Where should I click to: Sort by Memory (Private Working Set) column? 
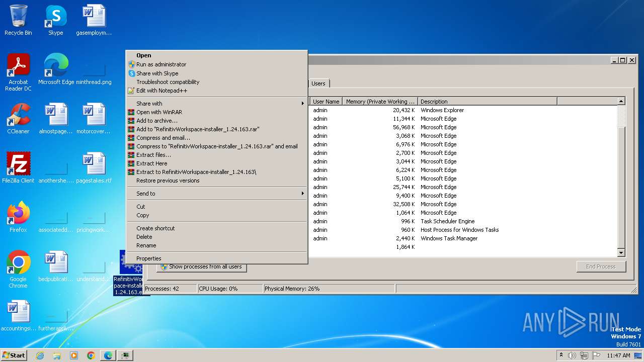tap(380, 102)
